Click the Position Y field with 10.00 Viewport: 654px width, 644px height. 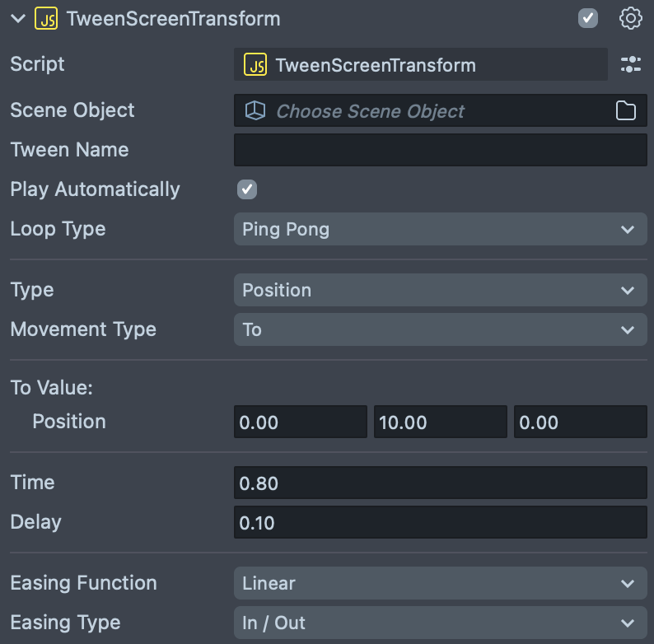[440, 422]
